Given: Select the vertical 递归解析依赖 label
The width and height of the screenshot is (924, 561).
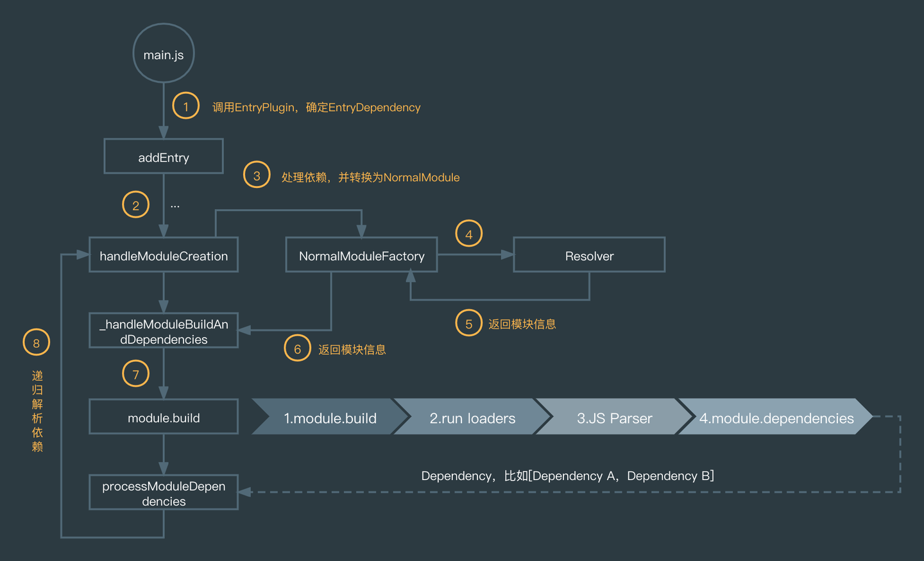Looking at the screenshot, I should click(37, 411).
